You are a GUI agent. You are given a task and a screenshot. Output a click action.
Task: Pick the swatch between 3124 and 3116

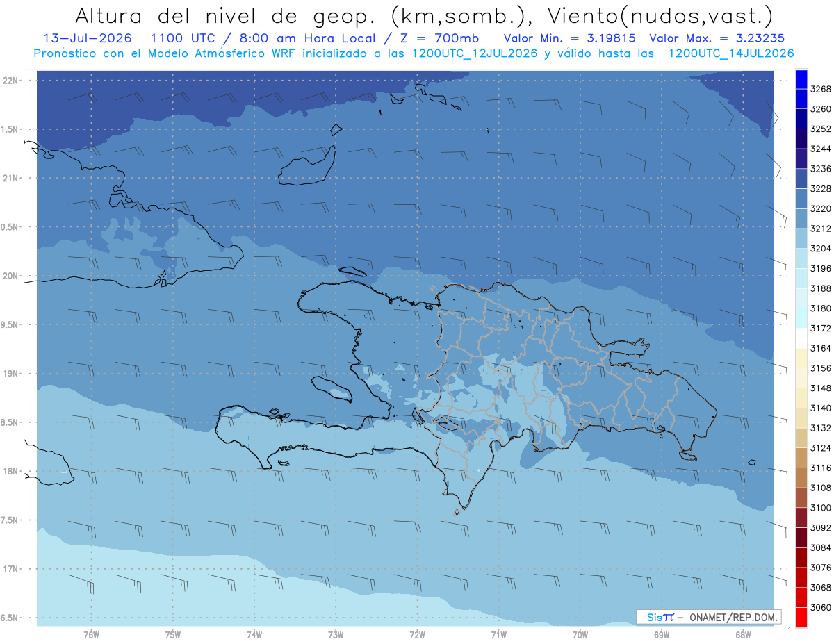[801, 458]
